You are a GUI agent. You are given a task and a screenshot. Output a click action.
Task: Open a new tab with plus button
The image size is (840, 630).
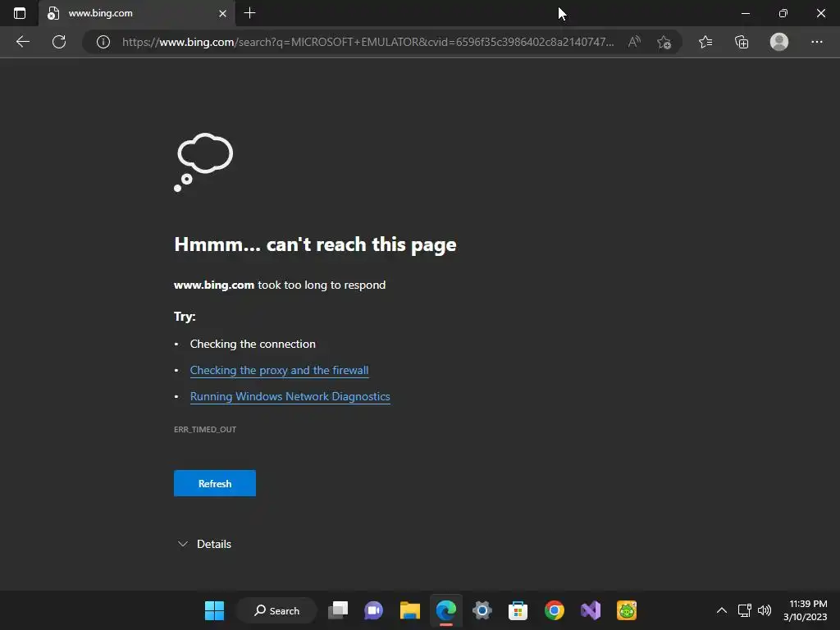[249, 13]
